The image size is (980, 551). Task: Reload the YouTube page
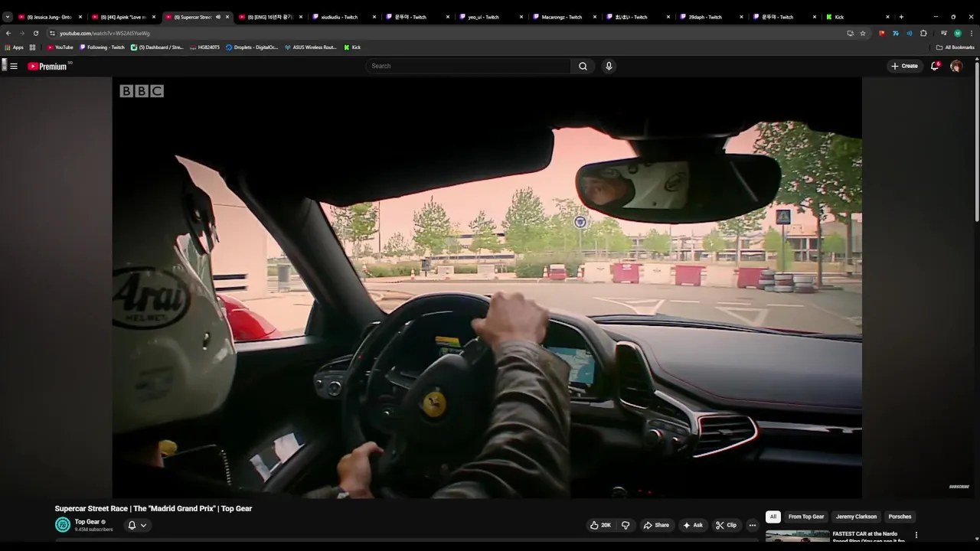(x=35, y=33)
